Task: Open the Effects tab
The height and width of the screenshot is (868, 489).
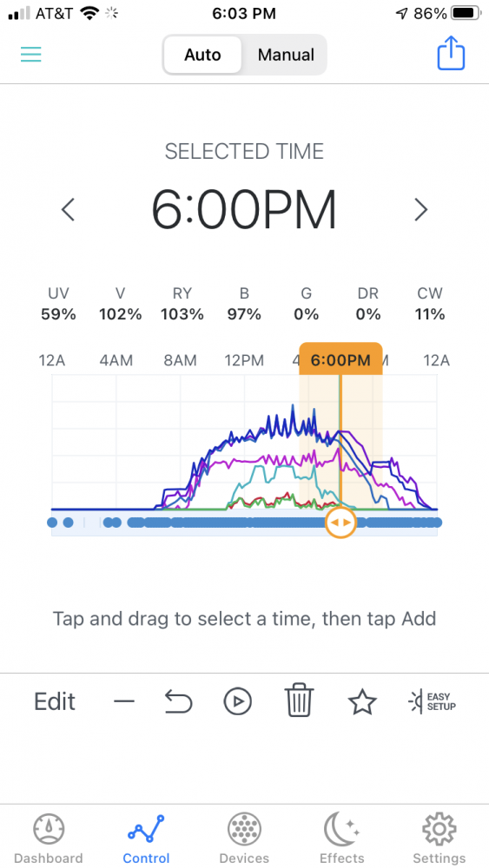Action: click(x=341, y=839)
